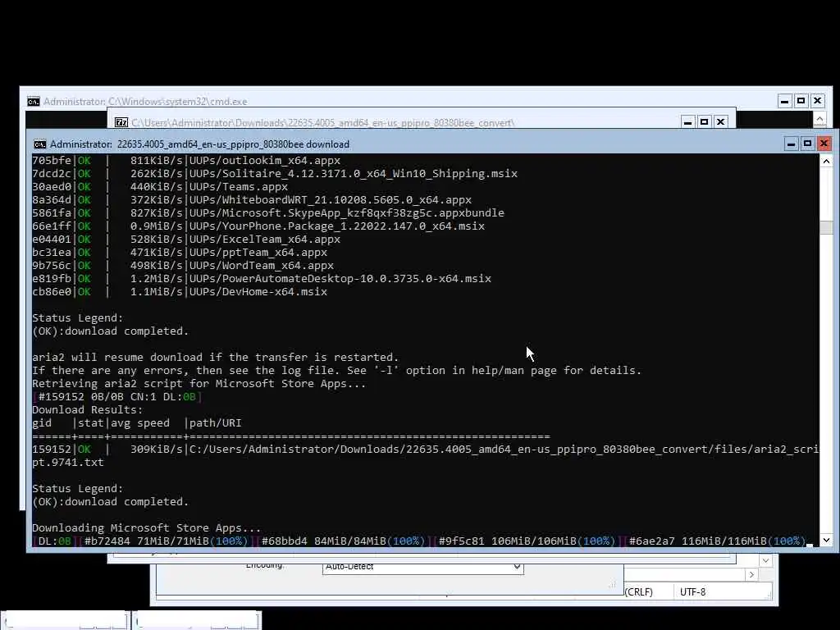Click 'aria2 will resume download' message line
This screenshot has width=840, height=630.
216,358
